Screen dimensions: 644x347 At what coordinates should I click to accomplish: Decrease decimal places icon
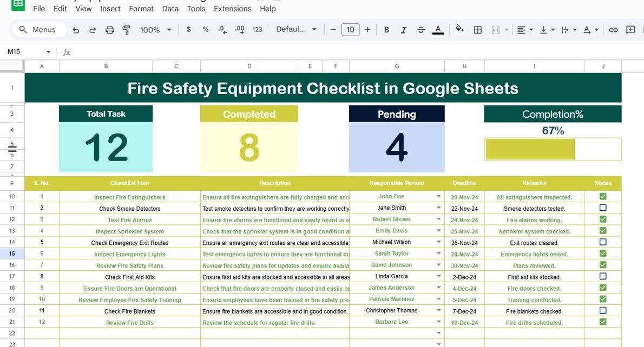222,30
